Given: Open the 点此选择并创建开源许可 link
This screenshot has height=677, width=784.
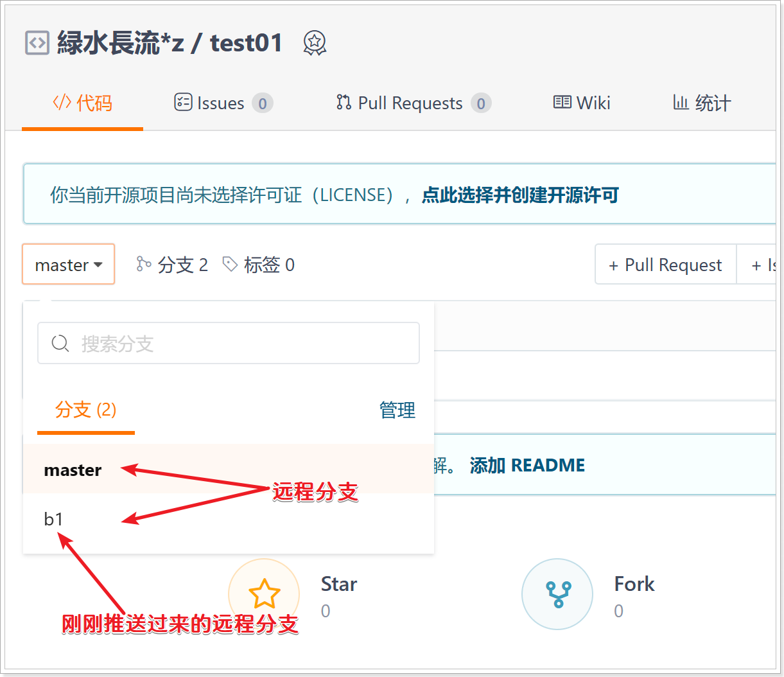Looking at the screenshot, I should click(520, 195).
